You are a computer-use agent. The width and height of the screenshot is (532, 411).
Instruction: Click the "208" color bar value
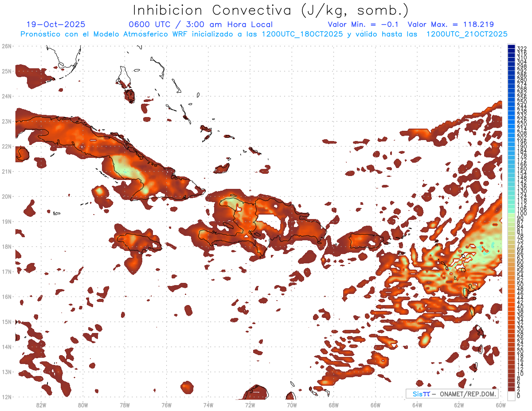(x=522, y=133)
